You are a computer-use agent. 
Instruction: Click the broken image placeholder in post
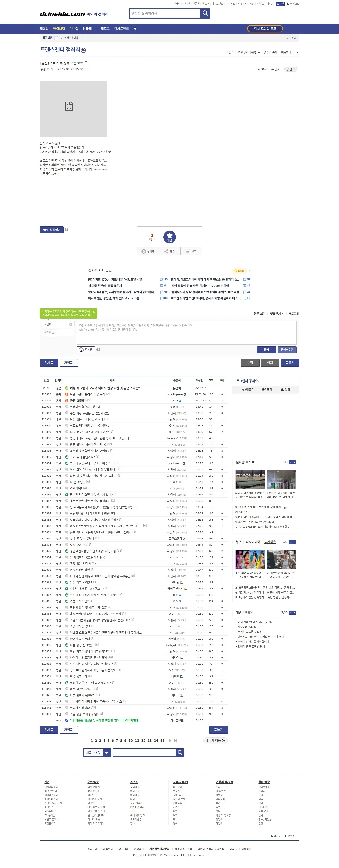(73, 109)
